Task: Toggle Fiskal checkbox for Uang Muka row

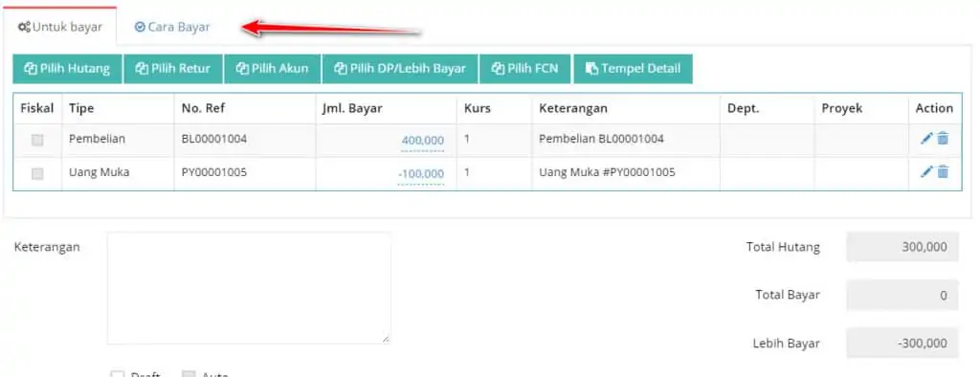Action: click(x=37, y=174)
